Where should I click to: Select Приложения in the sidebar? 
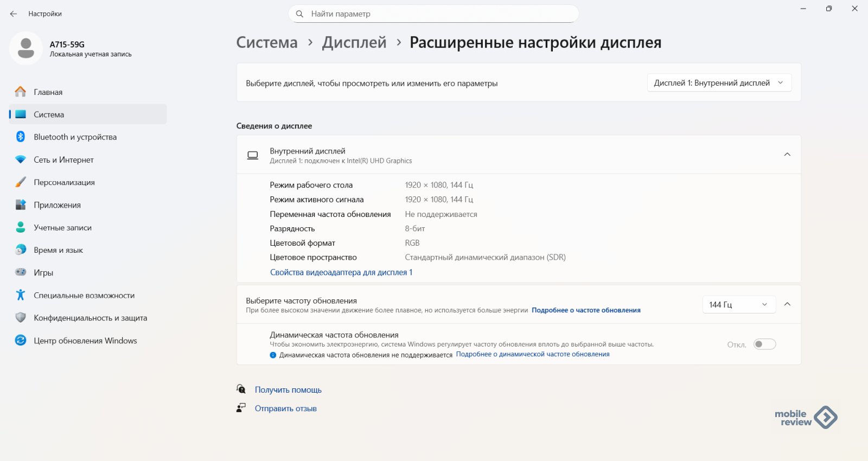[57, 205]
